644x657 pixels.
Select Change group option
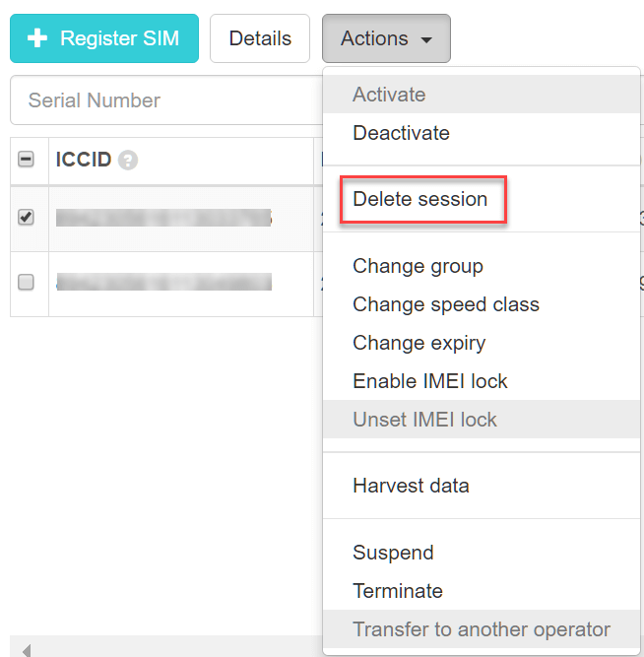click(418, 266)
